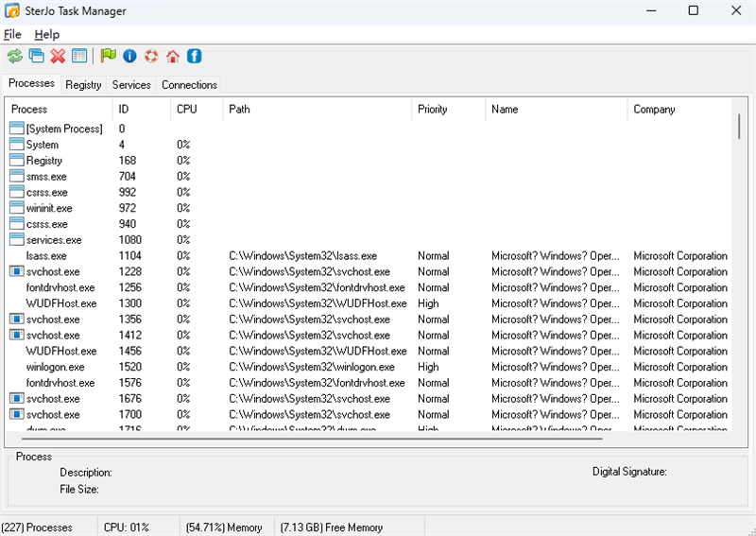Select csrss.exe with ID 940
Image resolution: width=756 pixels, height=536 pixels.
(x=369, y=224)
